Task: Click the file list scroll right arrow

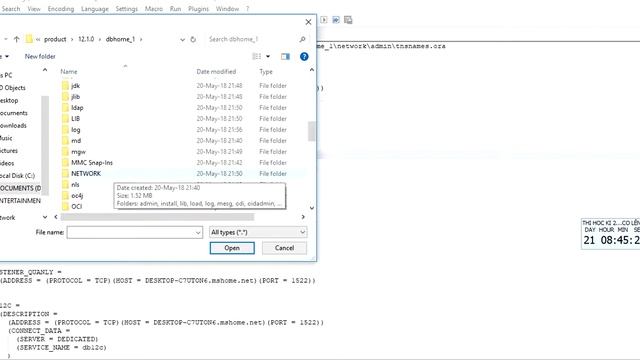Action: pyautogui.click(x=303, y=217)
